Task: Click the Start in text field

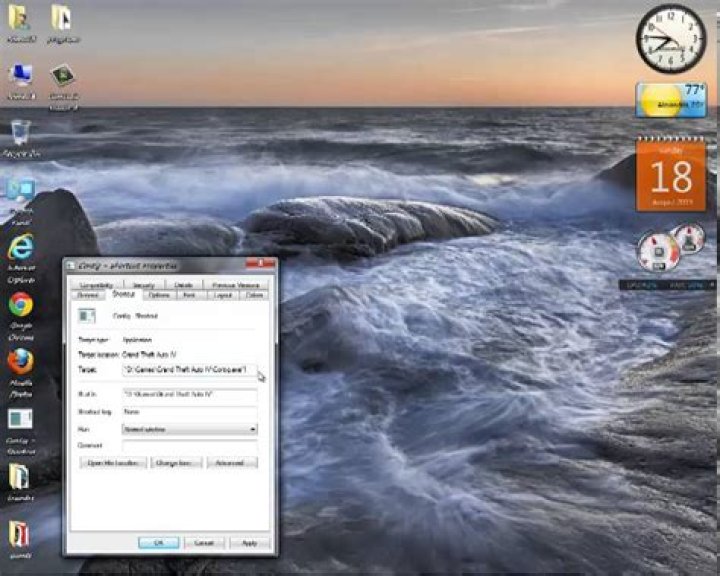Action: 189,394
